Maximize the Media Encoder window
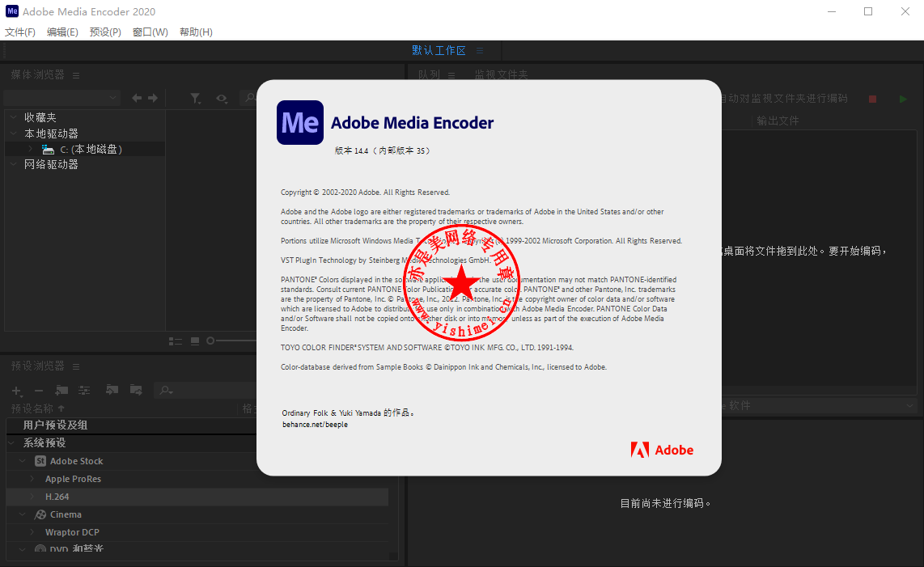Screen dimensions: 924x567 (868, 11)
